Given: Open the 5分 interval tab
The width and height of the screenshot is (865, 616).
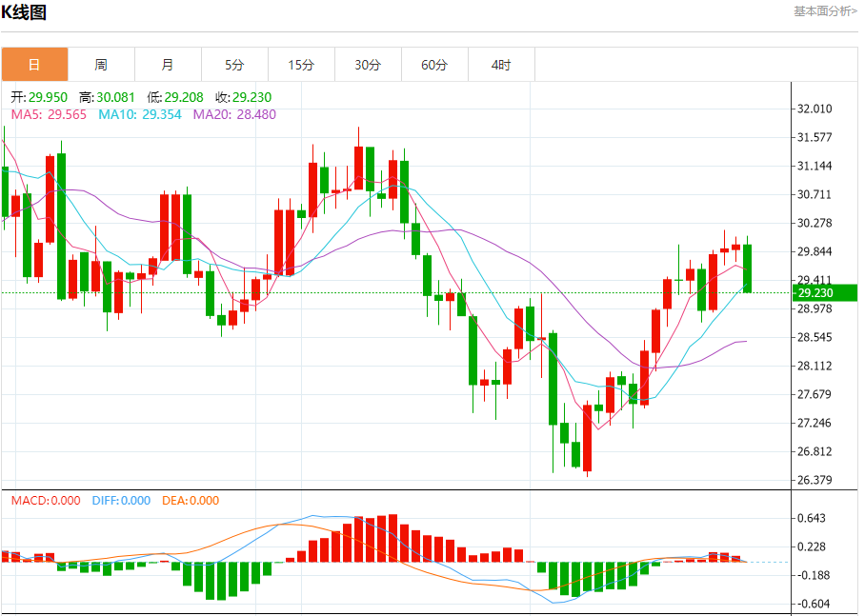Looking at the screenshot, I should (235, 65).
